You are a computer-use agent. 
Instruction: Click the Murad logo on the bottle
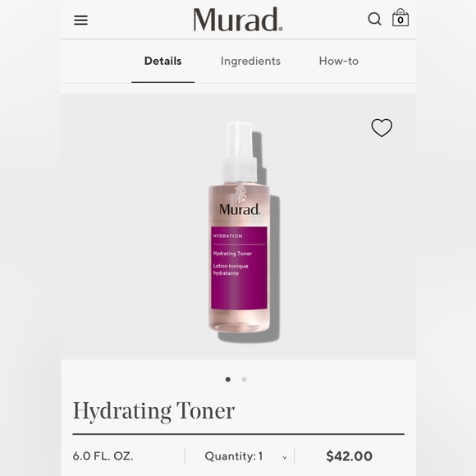coord(240,209)
